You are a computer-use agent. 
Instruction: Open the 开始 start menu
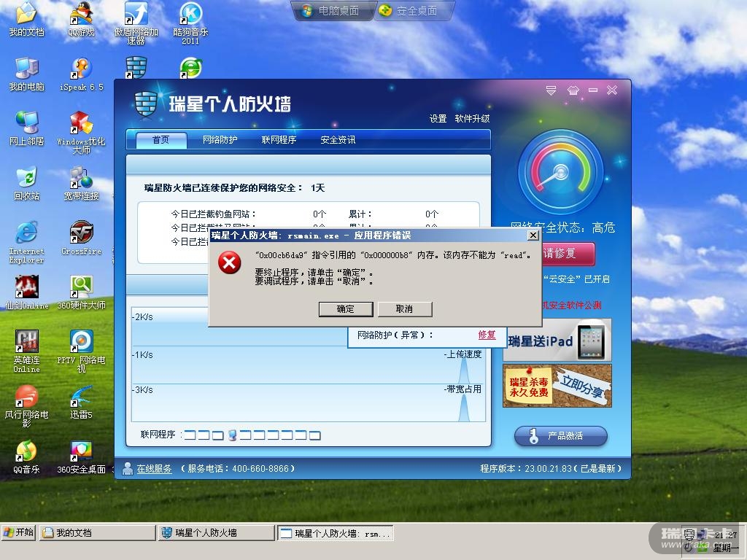pyautogui.click(x=18, y=532)
